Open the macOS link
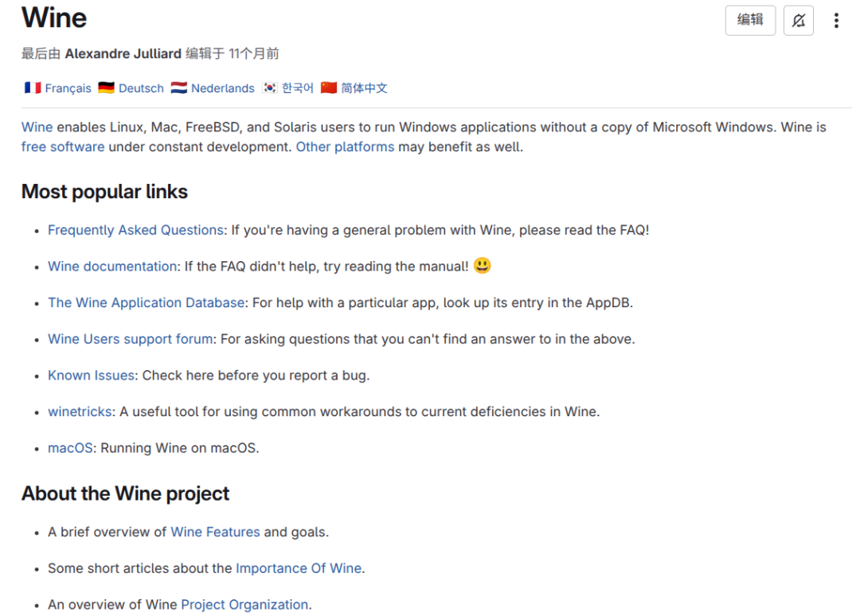860x616 pixels. pos(70,448)
